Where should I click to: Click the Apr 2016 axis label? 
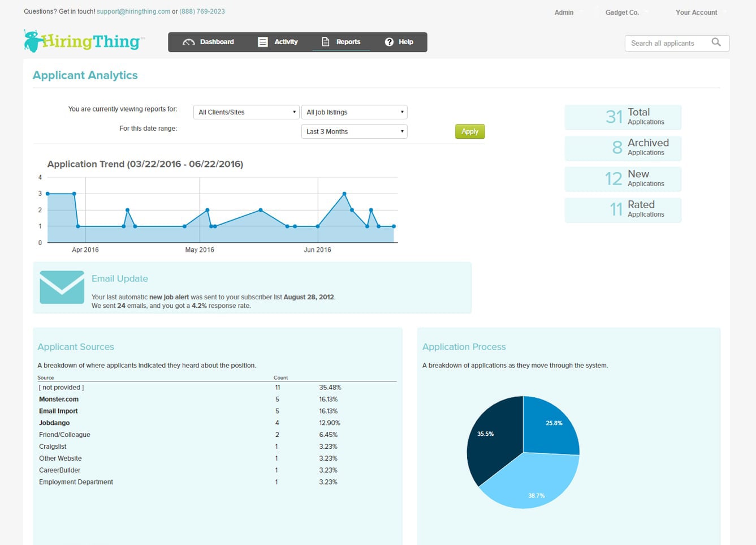point(85,250)
